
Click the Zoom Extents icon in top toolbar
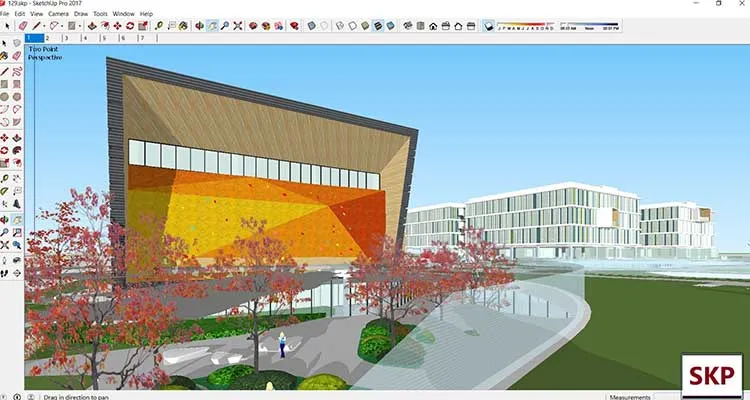tap(238, 26)
